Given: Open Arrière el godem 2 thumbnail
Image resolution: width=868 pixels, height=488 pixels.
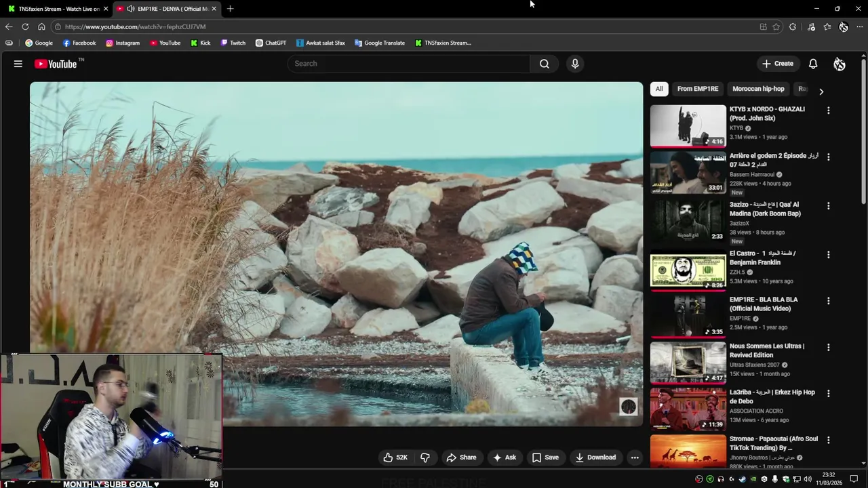Looking at the screenshot, I should [x=688, y=172].
